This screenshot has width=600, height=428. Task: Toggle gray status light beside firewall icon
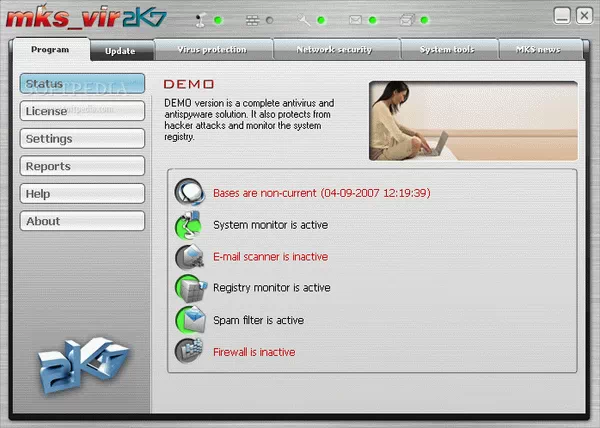coord(270,20)
